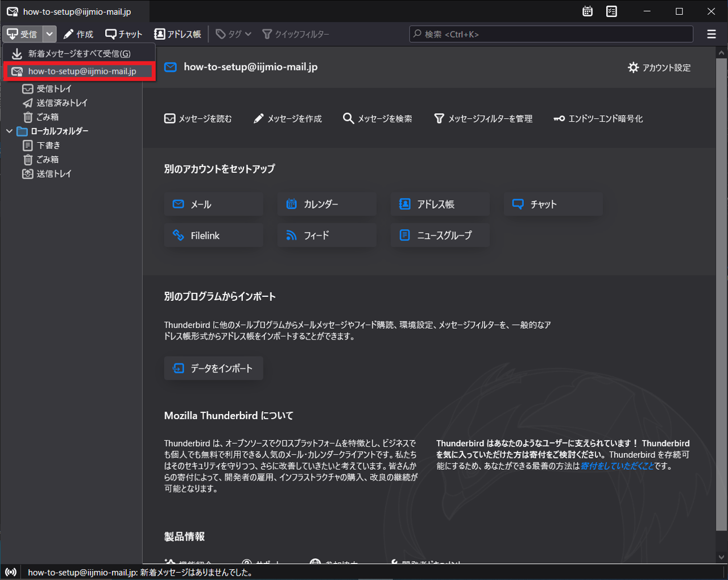Click エンドツーエンド暗号化
The image size is (728, 580).
pyautogui.click(x=598, y=118)
